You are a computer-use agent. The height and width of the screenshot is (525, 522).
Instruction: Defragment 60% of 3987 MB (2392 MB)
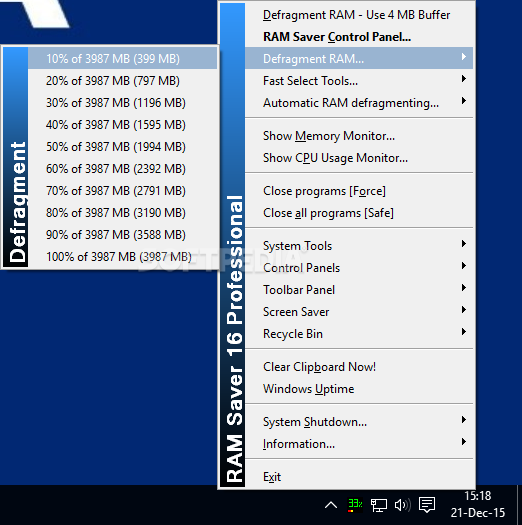123,169
